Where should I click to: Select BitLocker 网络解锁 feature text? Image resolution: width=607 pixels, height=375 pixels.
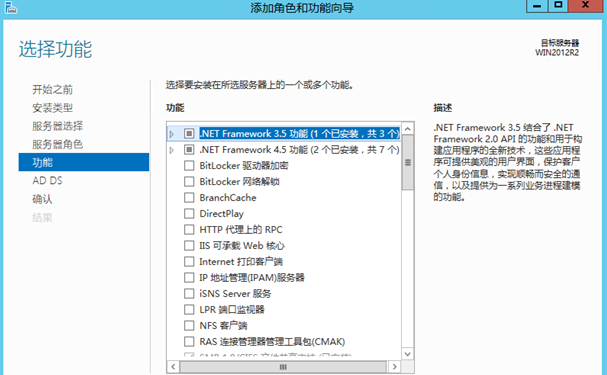click(239, 182)
